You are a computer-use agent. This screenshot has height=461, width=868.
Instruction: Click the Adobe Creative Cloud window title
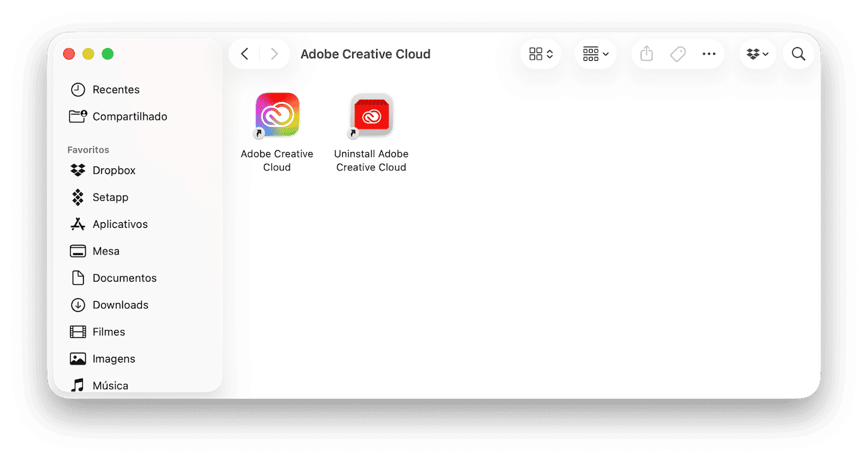coord(365,54)
